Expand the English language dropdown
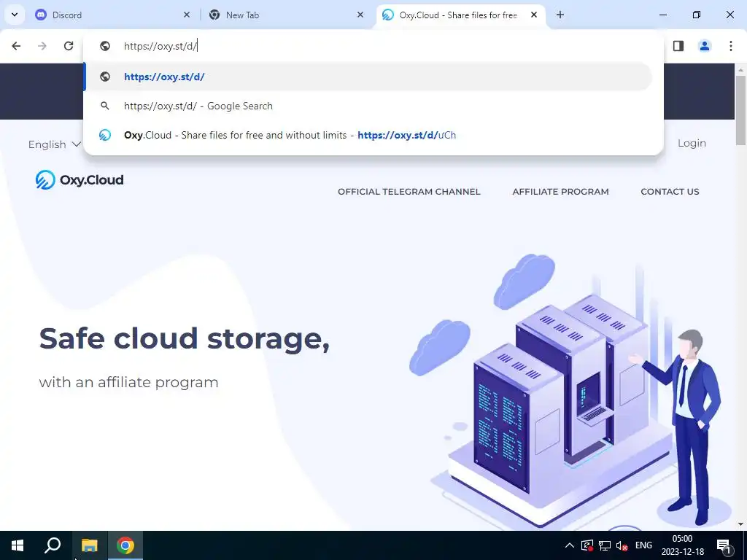This screenshot has width=747, height=560. point(54,144)
